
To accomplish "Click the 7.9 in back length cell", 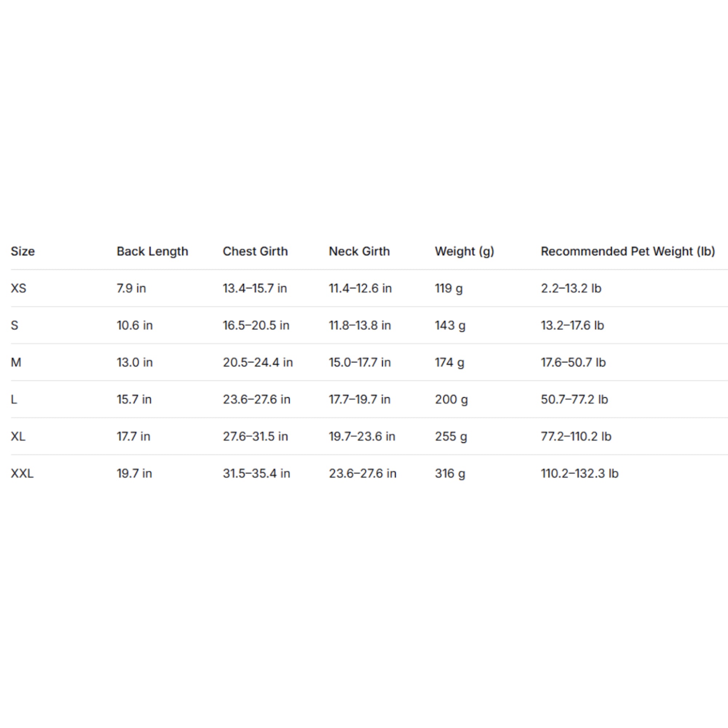I will coord(131,288).
